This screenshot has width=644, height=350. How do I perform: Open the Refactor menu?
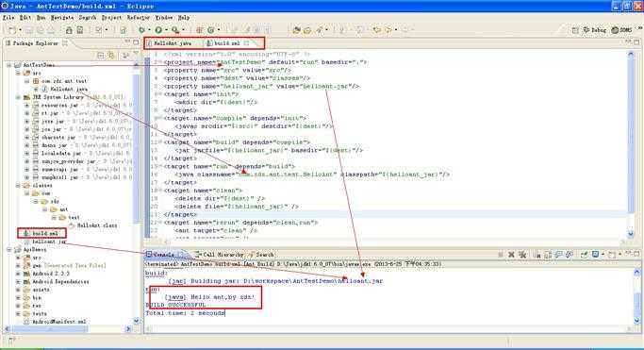138,18
